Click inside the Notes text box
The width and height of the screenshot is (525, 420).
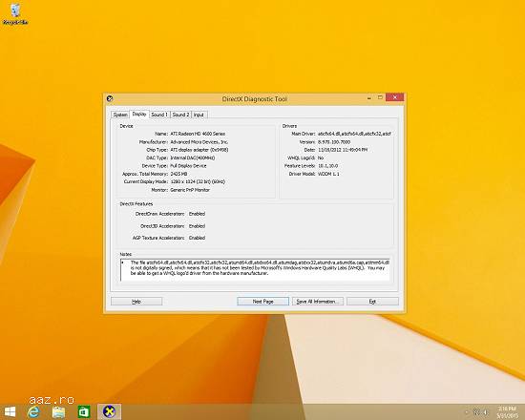click(x=255, y=269)
